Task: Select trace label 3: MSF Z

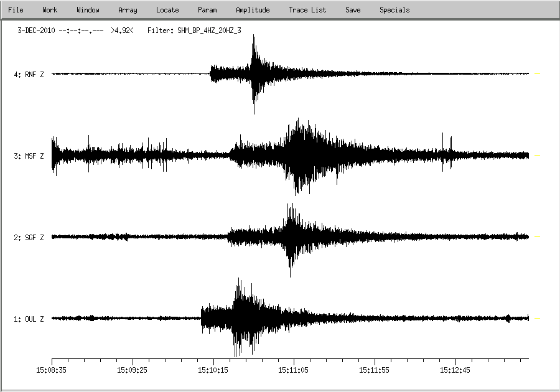Action: (29, 156)
